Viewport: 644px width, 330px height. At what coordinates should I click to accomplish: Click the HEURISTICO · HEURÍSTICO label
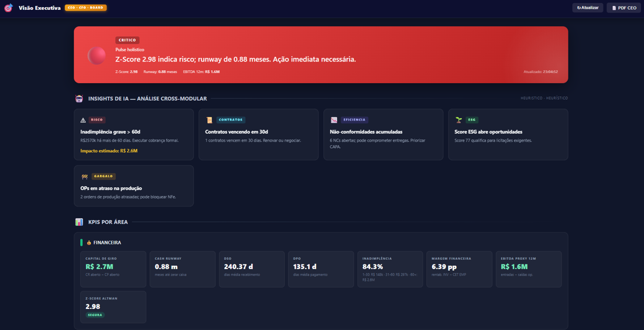(544, 98)
